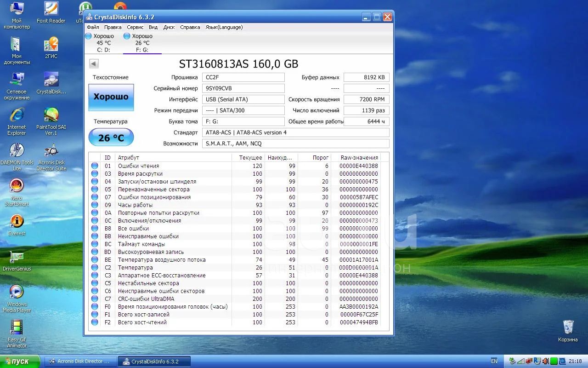Click the EN language indicator in taskbar
Screen dimensions: 588x368
pyautogui.click(x=494, y=362)
